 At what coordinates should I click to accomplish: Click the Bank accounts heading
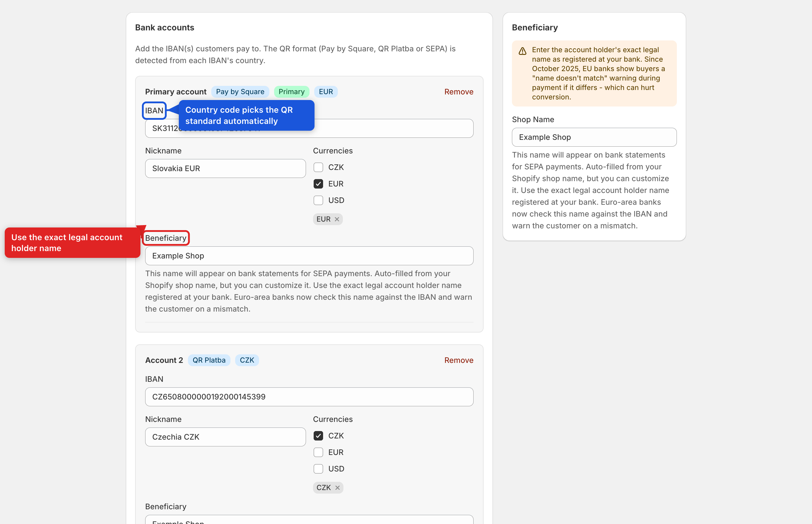point(165,27)
